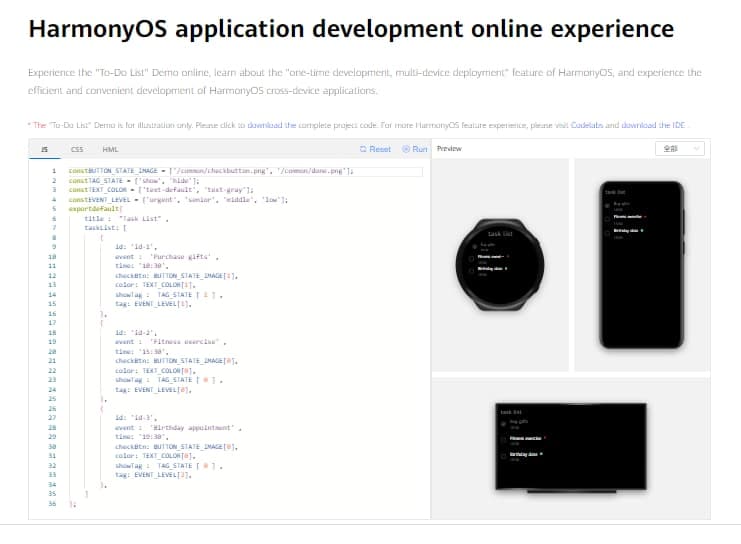Viewport: 741px width, 544px height.
Task: Run the code with the Run button
Action: click(x=414, y=149)
